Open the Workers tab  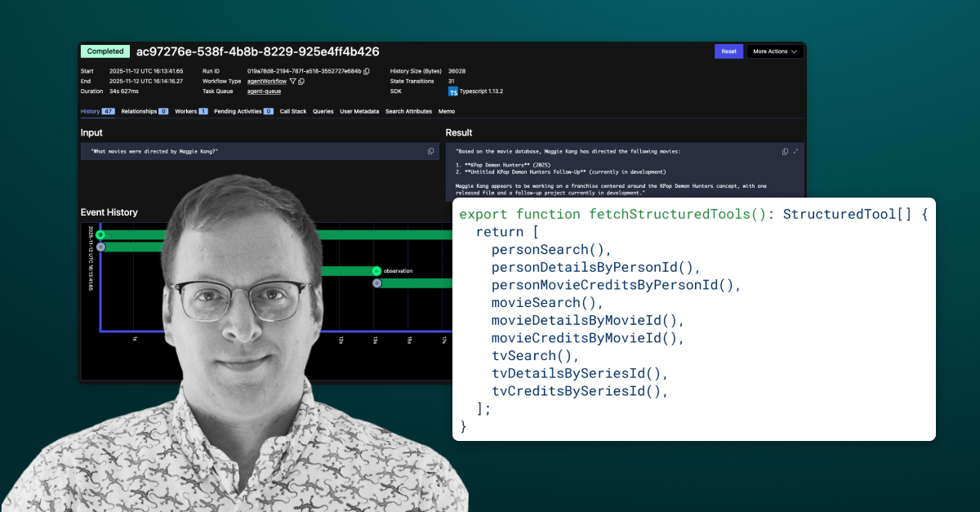pyautogui.click(x=186, y=111)
